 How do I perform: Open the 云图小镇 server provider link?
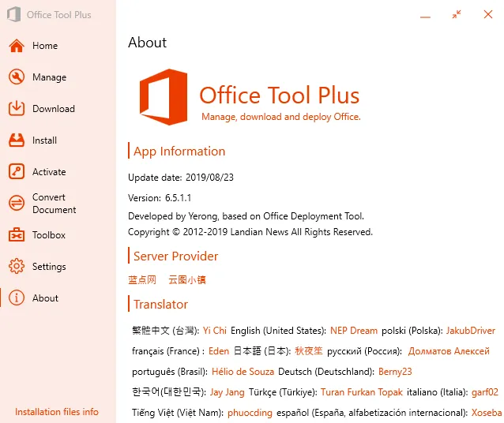click(x=187, y=279)
